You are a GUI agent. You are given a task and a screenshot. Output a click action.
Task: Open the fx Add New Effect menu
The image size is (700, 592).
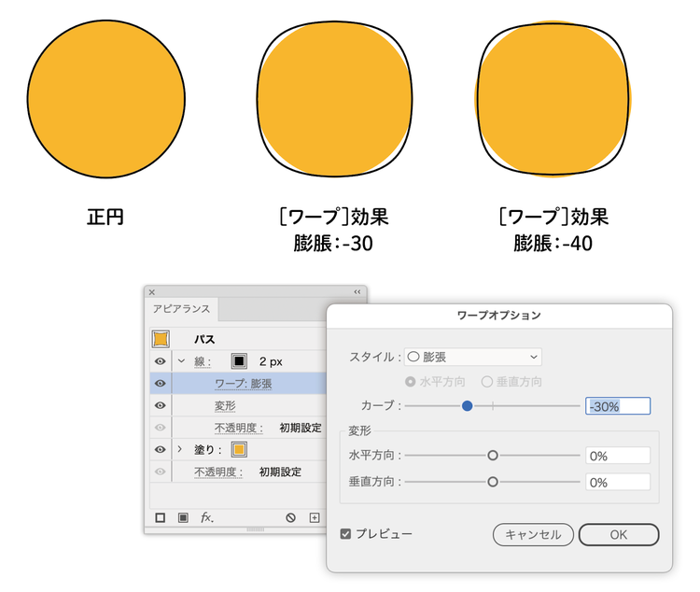point(207,517)
